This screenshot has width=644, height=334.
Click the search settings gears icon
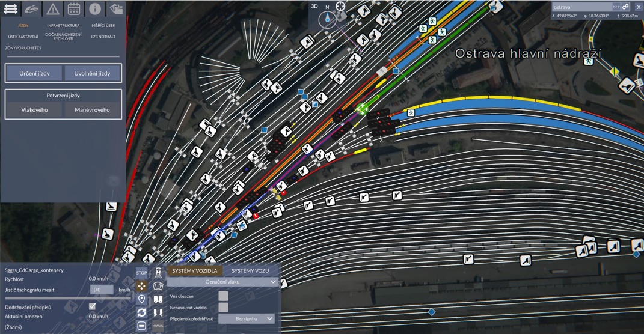[x=625, y=7]
